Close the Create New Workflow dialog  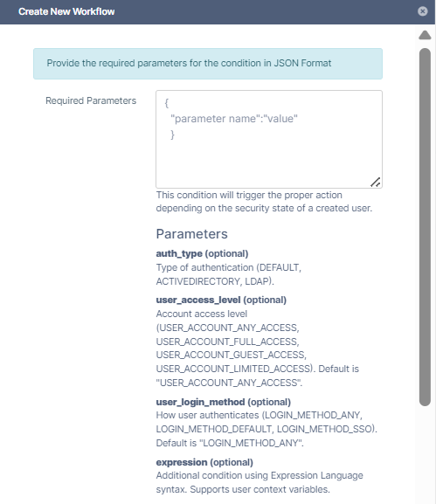pyautogui.click(x=423, y=11)
